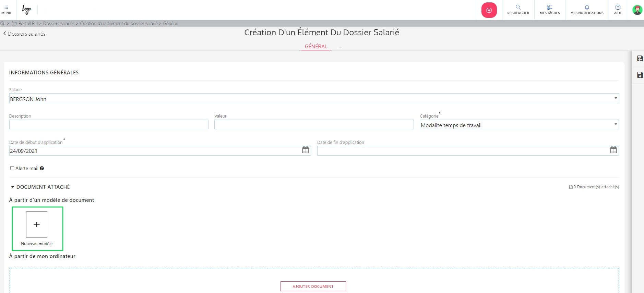Open calendar for Date de fin d'application
Screen dimensions: 644x293
[x=613, y=150]
